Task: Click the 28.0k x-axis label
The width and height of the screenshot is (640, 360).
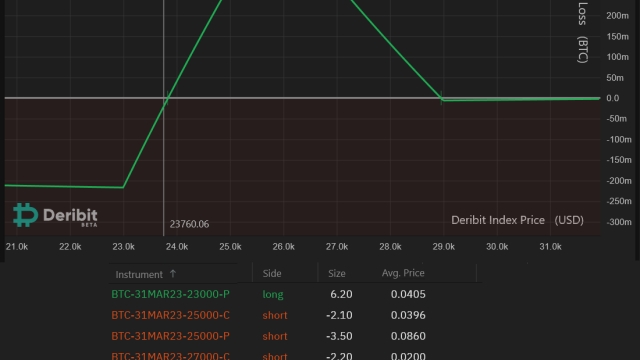Action: 390,247
